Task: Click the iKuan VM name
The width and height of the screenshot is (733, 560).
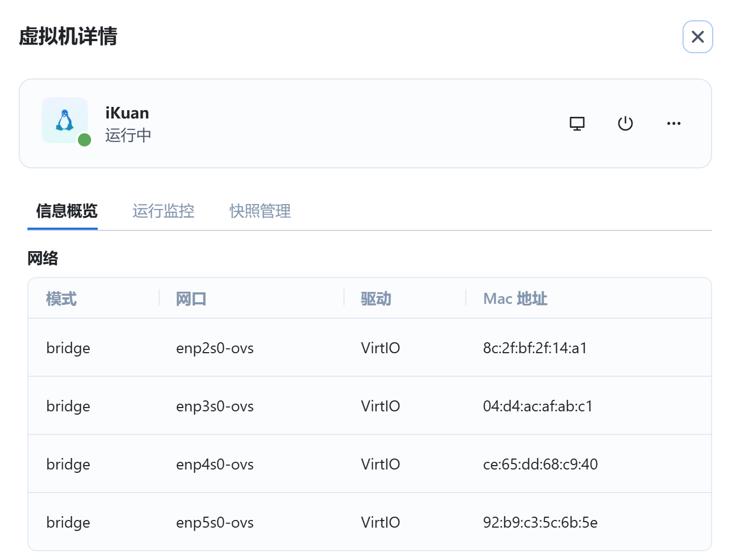Action: (x=127, y=113)
